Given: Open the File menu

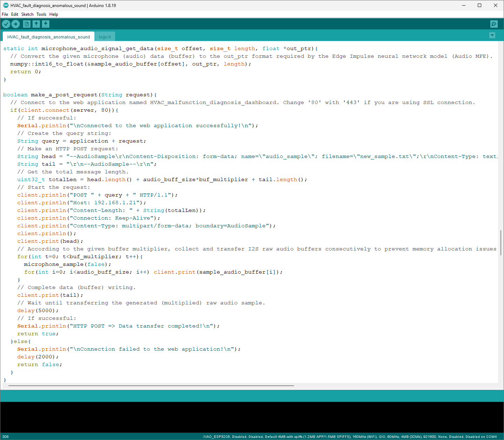Looking at the screenshot, I should point(5,14).
